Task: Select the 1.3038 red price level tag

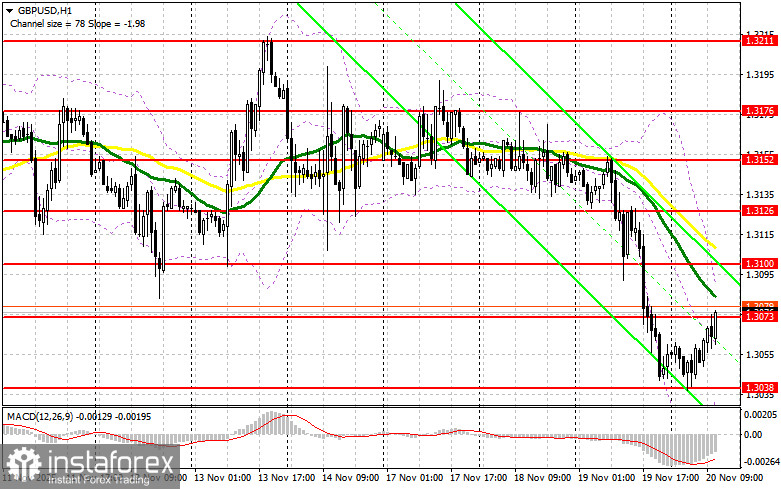Action: point(760,387)
